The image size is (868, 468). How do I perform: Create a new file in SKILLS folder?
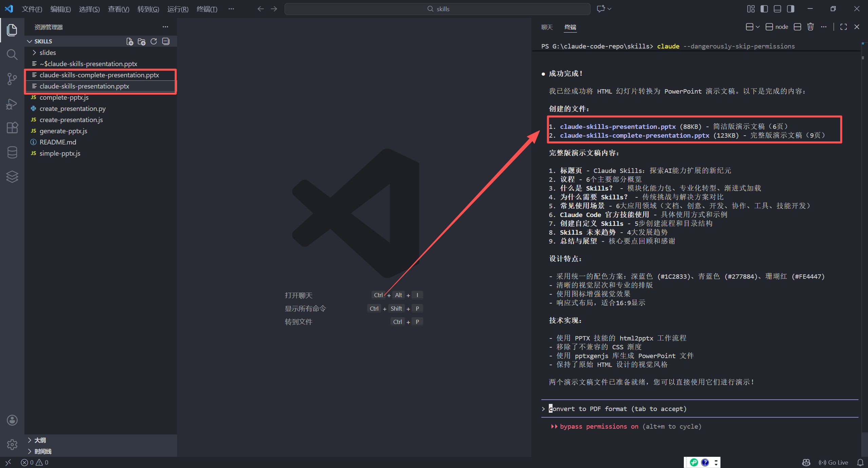click(130, 41)
